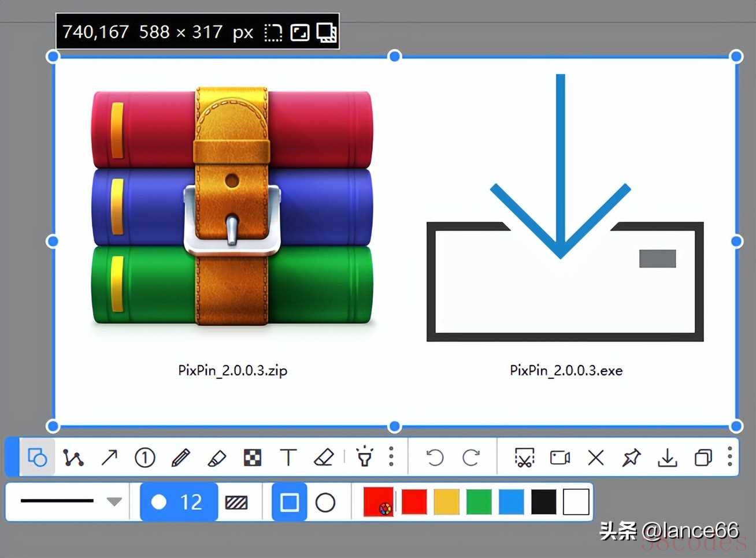This screenshot has width=756, height=558.
Task: Click the undo button
Action: [435, 457]
